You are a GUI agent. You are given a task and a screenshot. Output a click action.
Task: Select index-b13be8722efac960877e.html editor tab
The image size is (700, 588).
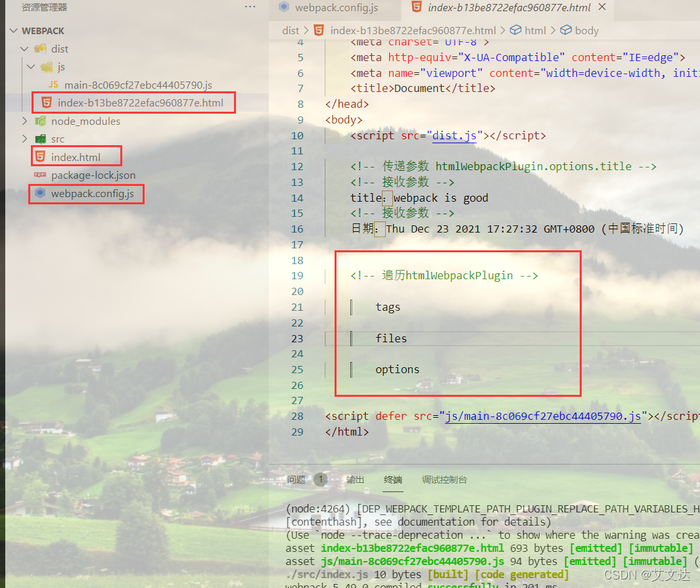coord(508,8)
